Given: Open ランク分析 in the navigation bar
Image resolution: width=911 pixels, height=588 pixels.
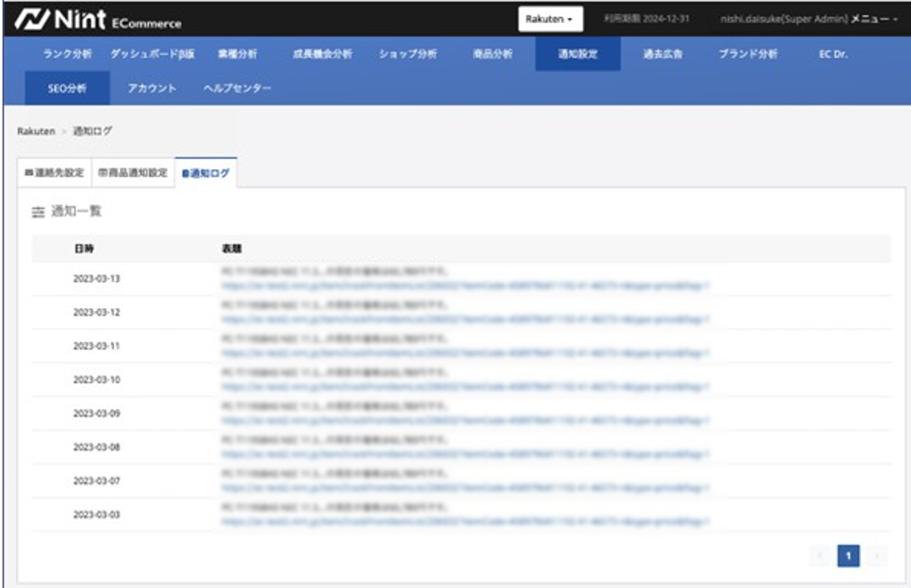Looking at the screenshot, I should pyautogui.click(x=67, y=54).
